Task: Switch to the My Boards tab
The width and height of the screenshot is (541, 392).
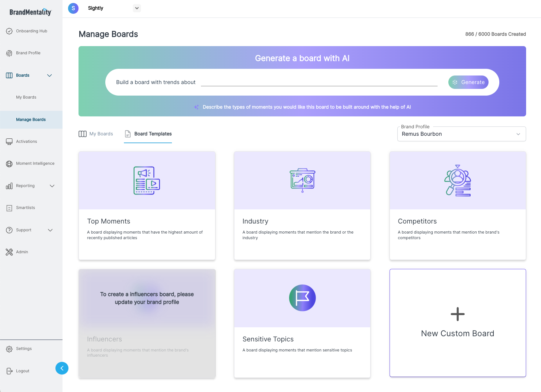Action: [96, 134]
